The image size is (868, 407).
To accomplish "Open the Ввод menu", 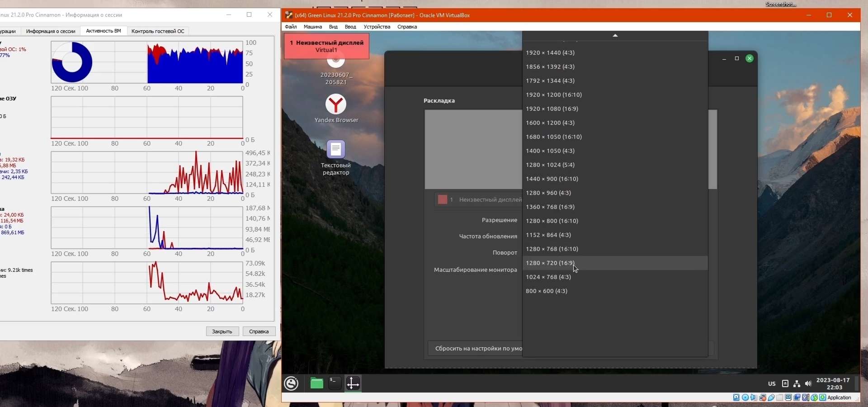I will pyautogui.click(x=350, y=27).
